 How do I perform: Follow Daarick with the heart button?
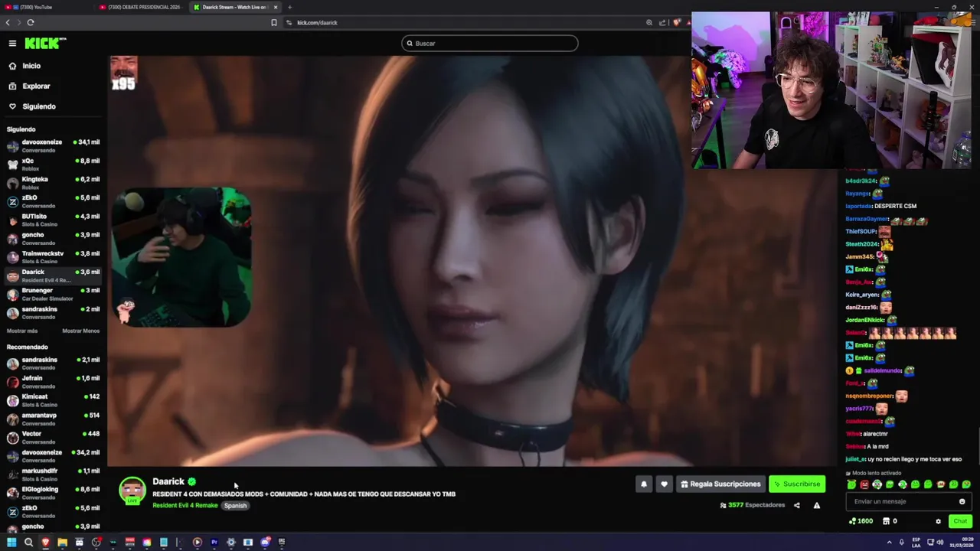point(664,484)
